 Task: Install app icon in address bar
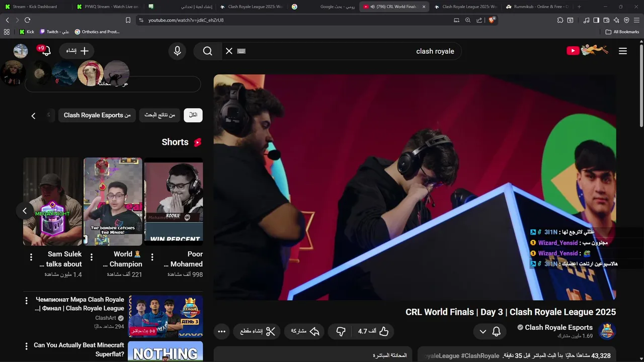click(x=456, y=20)
